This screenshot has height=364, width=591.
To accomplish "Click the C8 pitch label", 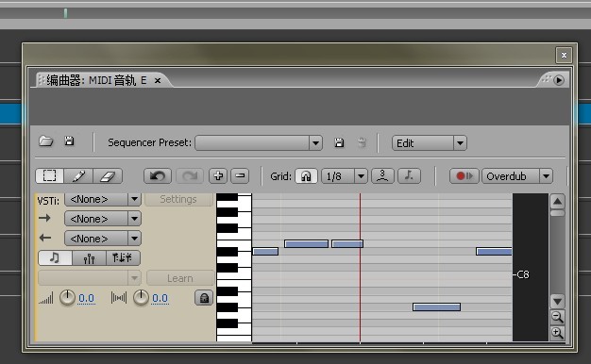I will [523, 274].
